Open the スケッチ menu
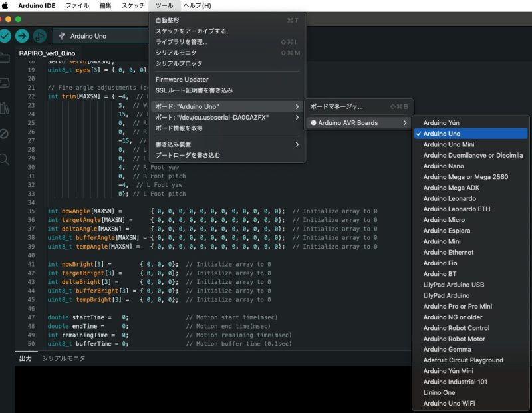Viewport: 532px width, 413px height. point(134,5)
